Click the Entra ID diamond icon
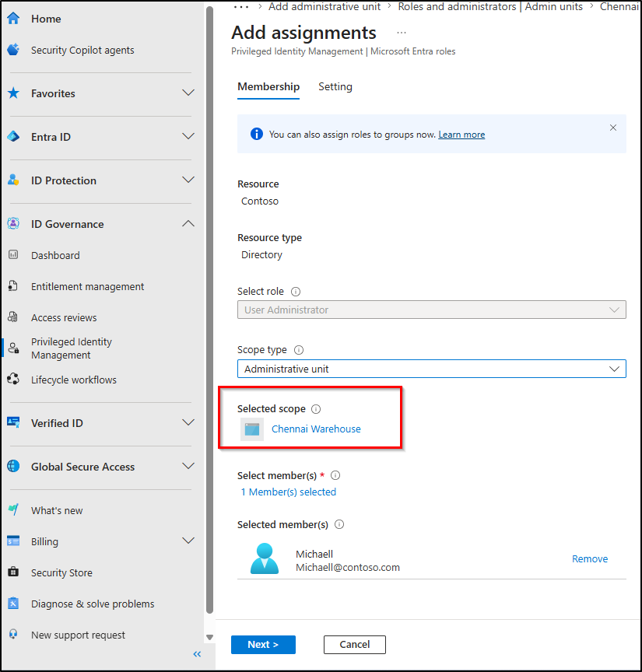 [13, 137]
